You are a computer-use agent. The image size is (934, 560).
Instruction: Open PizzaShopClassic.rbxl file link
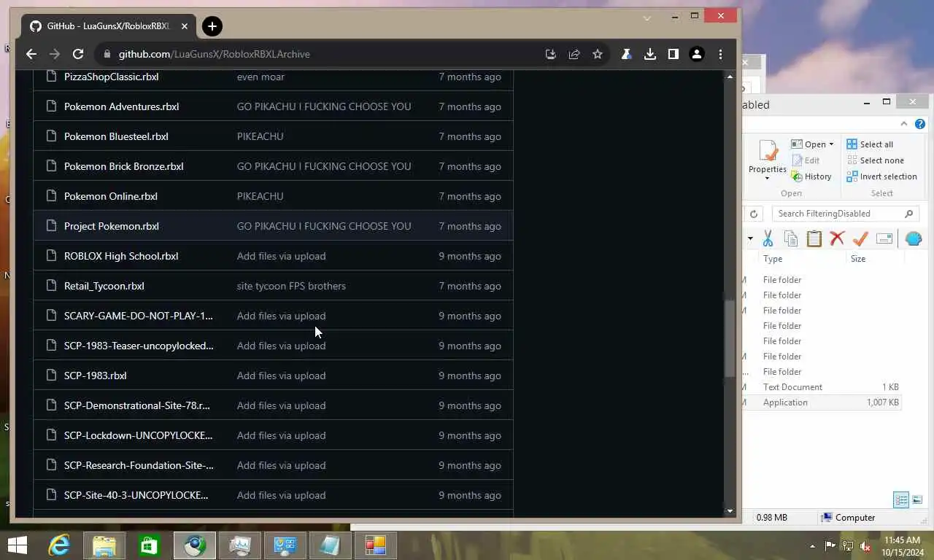click(x=111, y=77)
